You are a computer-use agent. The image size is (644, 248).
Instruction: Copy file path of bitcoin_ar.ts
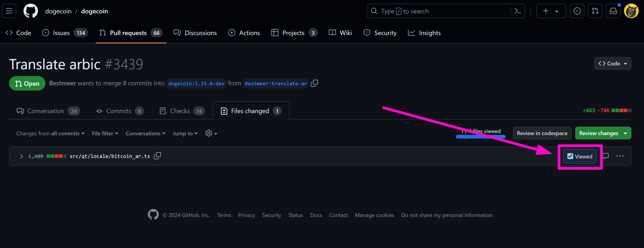157,156
